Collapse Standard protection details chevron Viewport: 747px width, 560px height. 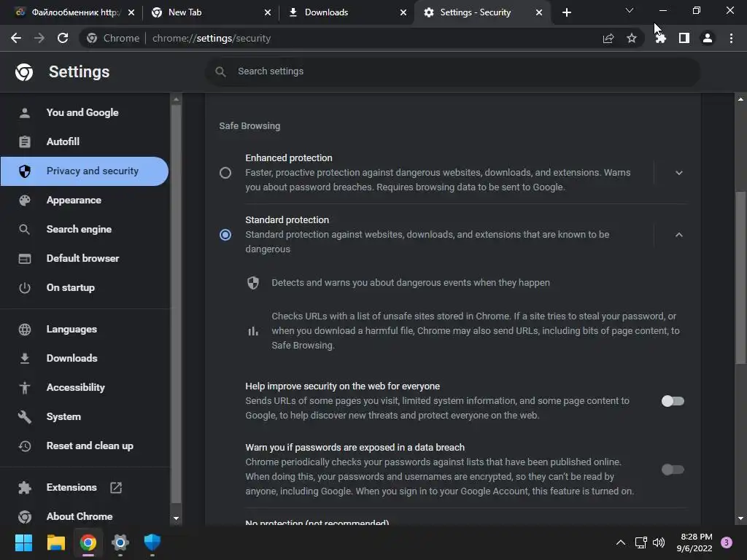[x=679, y=235]
